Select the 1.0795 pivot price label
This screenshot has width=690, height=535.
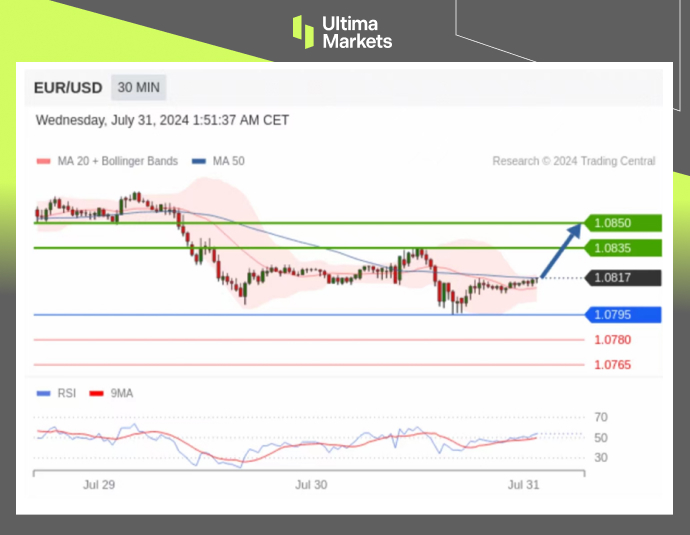(x=621, y=315)
